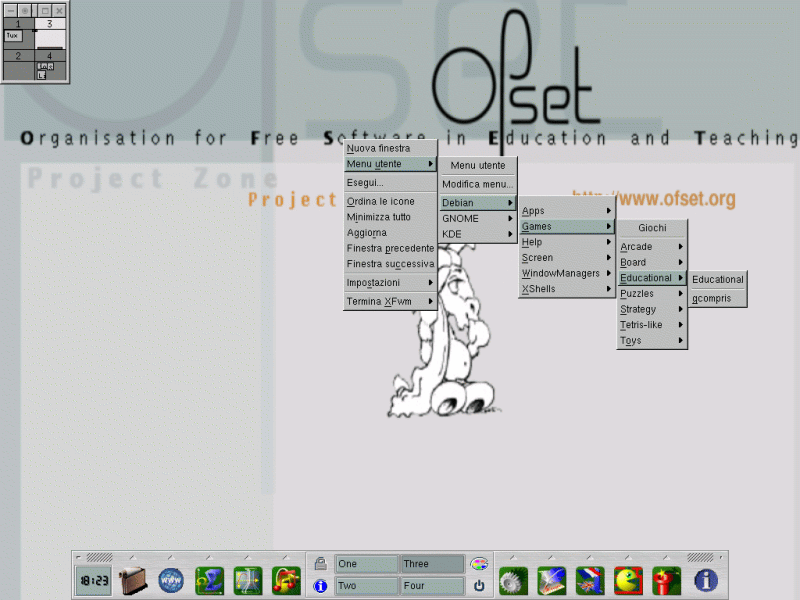
Task: Open the chemistry flask launcher icon
Action: [248, 581]
